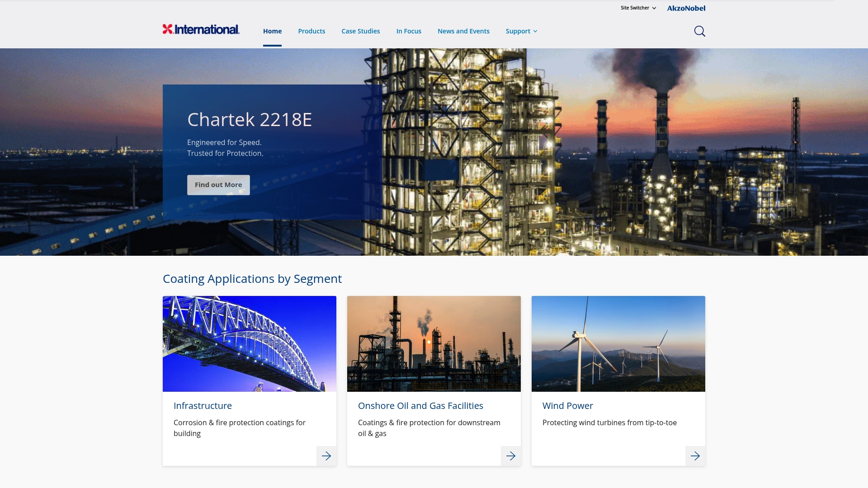The width and height of the screenshot is (868, 488).
Task: Click the Find out More button
Action: [218, 185]
